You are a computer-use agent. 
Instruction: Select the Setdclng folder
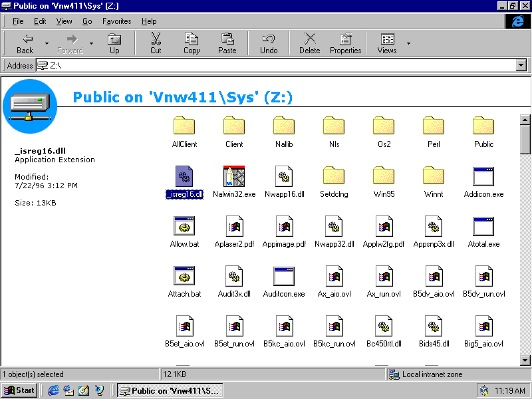(x=334, y=182)
